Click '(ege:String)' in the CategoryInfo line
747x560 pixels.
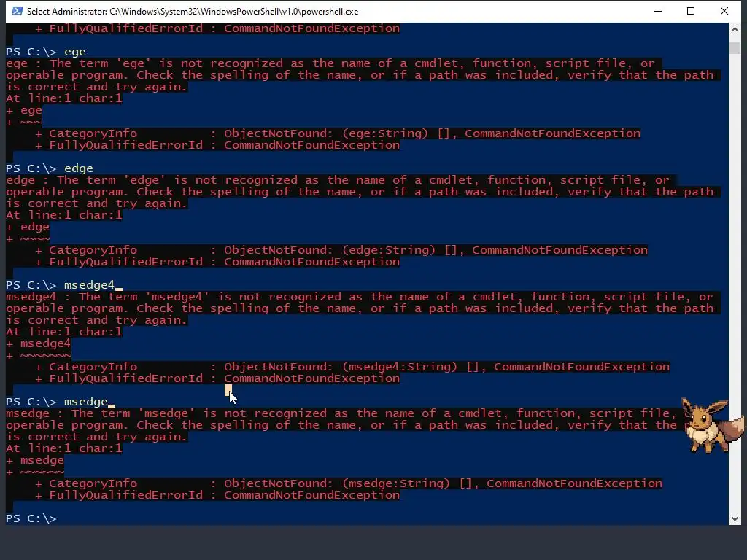point(385,133)
